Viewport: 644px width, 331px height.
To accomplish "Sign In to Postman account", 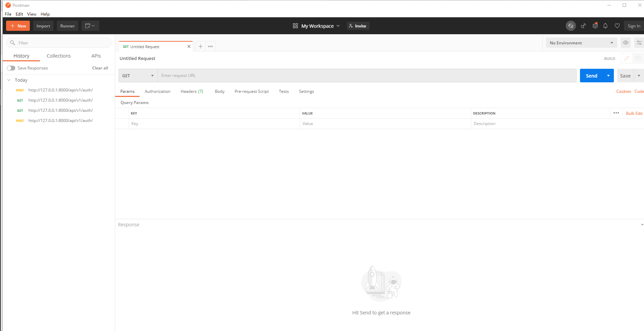I will (634, 26).
